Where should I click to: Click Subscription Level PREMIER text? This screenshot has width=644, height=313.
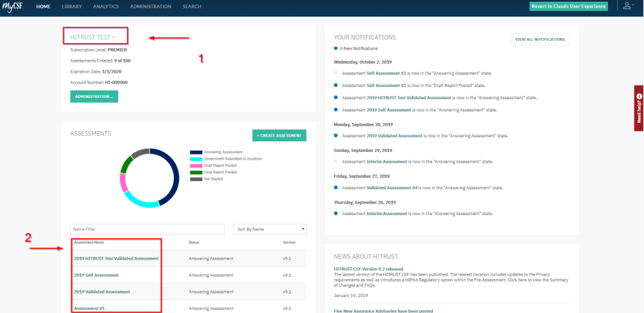(x=99, y=50)
